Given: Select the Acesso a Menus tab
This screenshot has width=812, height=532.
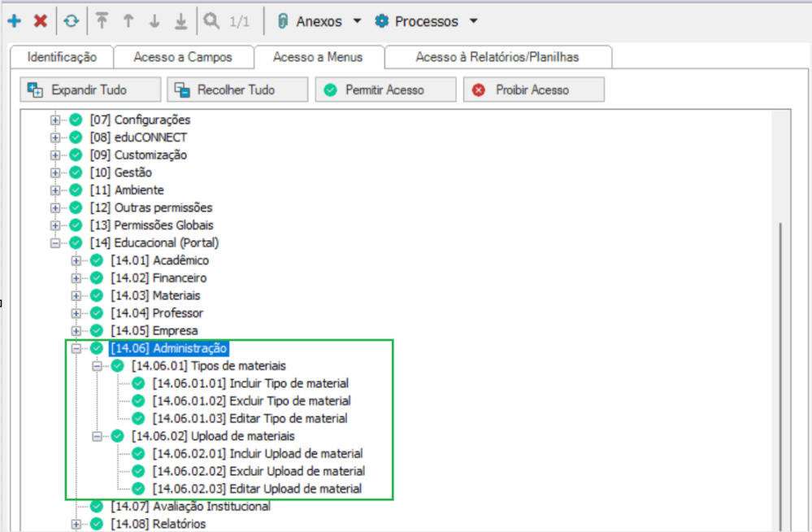Looking at the screenshot, I should click(x=318, y=57).
